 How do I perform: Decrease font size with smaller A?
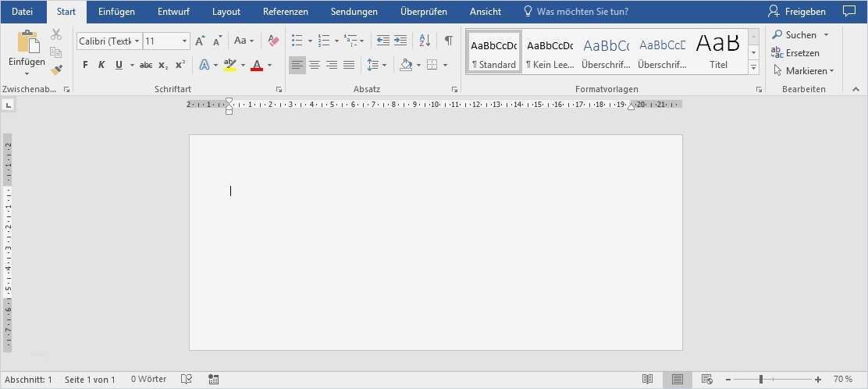(218, 41)
